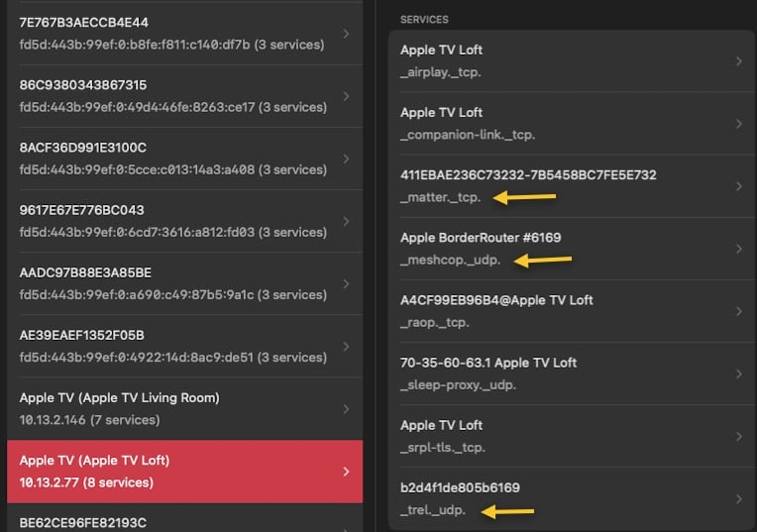Select Apple TV Living Room device
The image size is (757, 532).
pyautogui.click(x=185, y=409)
